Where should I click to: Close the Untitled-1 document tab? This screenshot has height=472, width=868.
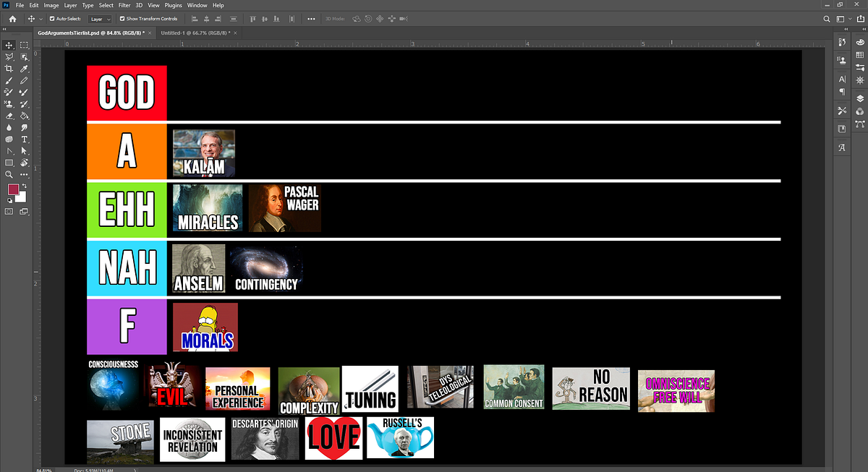click(235, 33)
